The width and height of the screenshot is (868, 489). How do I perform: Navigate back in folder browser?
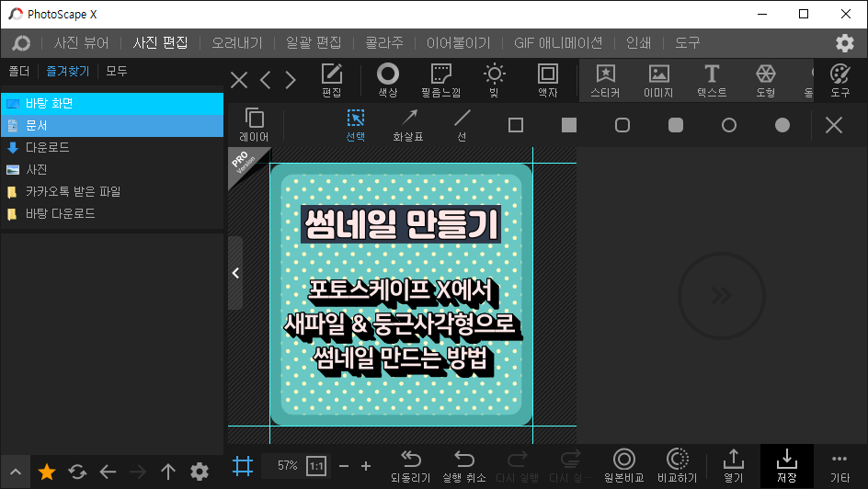click(108, 472)
